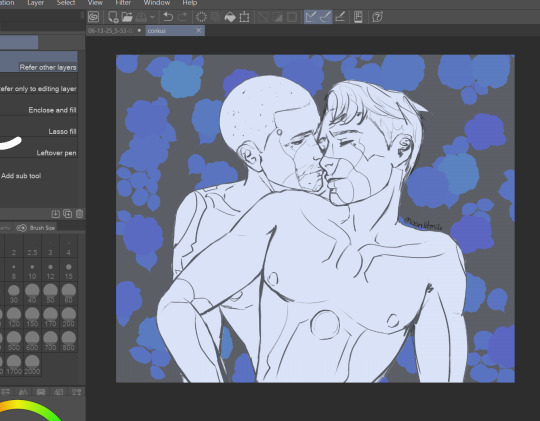This screenshot has height=421, width=540.
Task: Open CLIP STUDIO PAINT Support help icon
Action: (377, 17)
